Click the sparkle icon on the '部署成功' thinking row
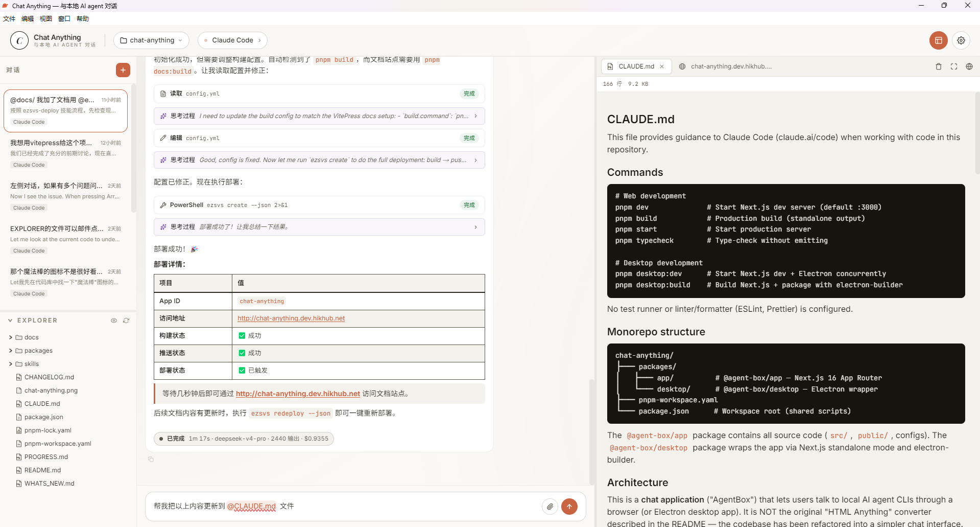This screenshot has height=527, width=980. pos(163,227)
